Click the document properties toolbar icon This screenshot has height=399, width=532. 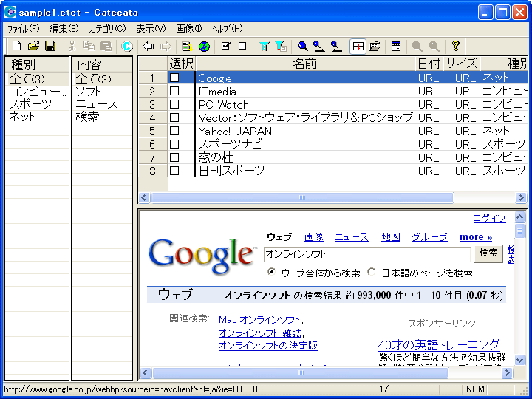pyautogui.click(x=187, y=46)
